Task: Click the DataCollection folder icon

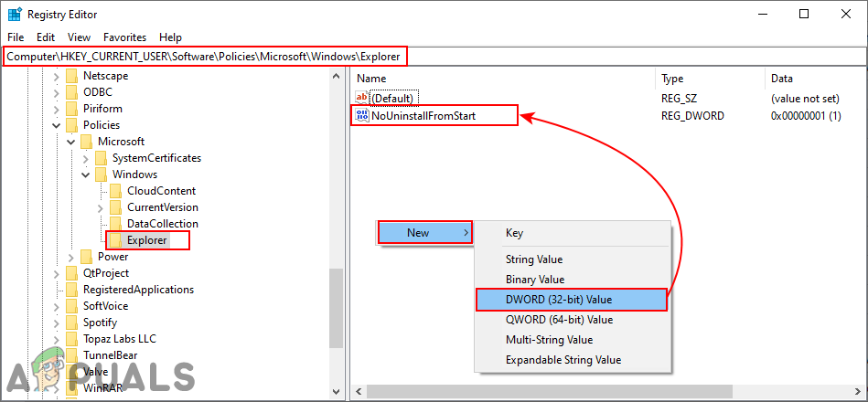Action: (x=115, y=224)
